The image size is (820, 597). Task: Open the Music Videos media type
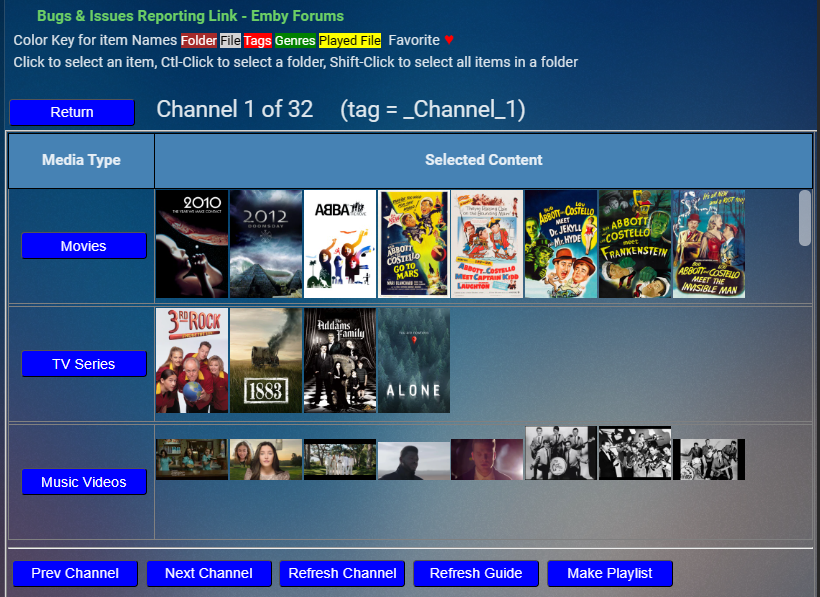tap(84, 482)
